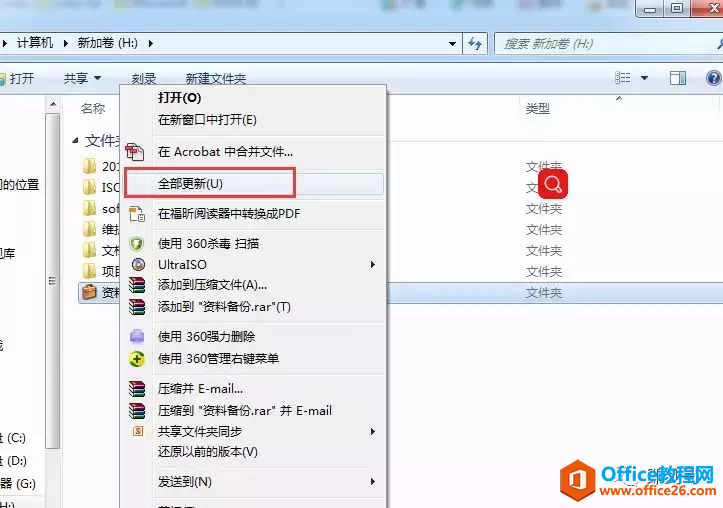Screen dimensions: 723x508
Task: Click the 360 antivirus shield icon
Action: [137, 243]
